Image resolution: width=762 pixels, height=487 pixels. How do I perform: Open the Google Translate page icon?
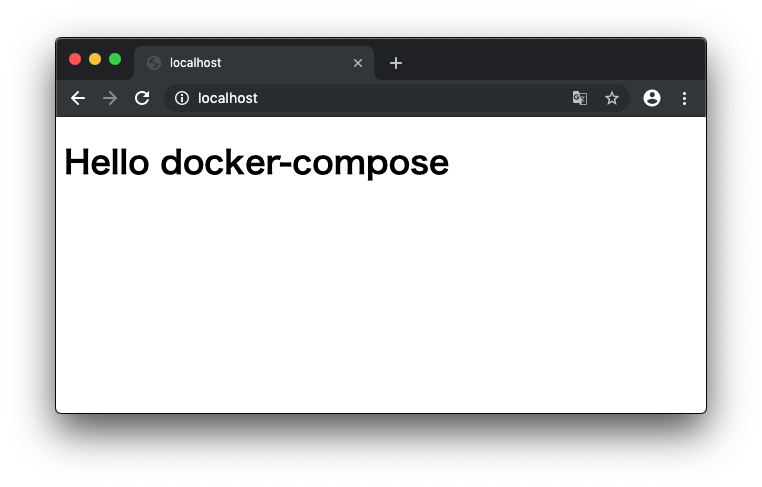tap(580, 98)
